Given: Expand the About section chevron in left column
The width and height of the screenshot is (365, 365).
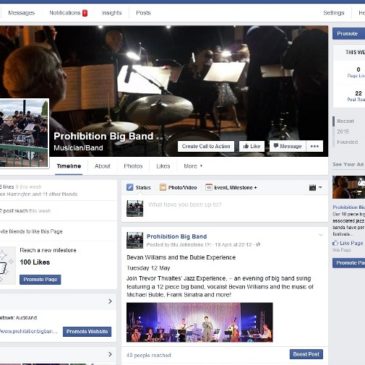Looking at the screenshot, I should [110, 301].
